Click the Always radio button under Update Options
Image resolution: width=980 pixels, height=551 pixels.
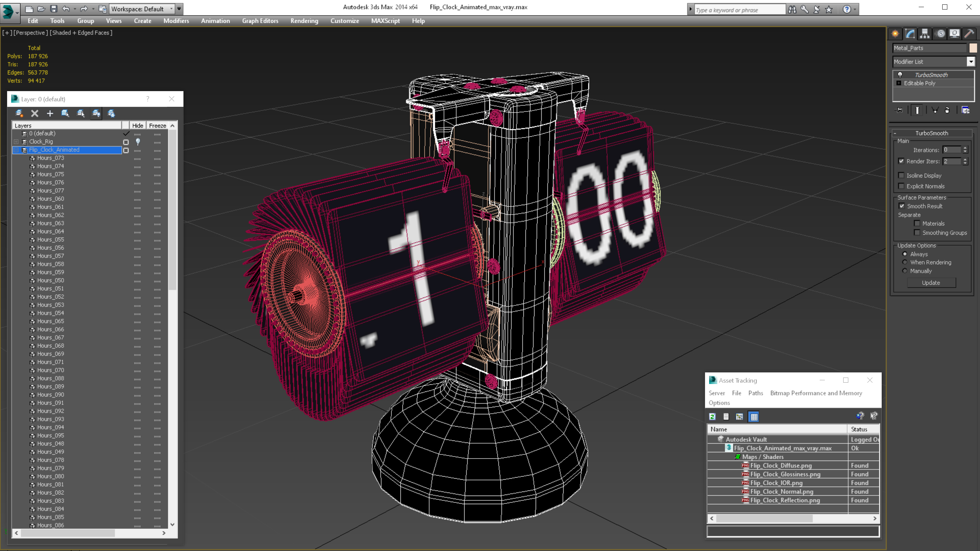tap(904, 254)
